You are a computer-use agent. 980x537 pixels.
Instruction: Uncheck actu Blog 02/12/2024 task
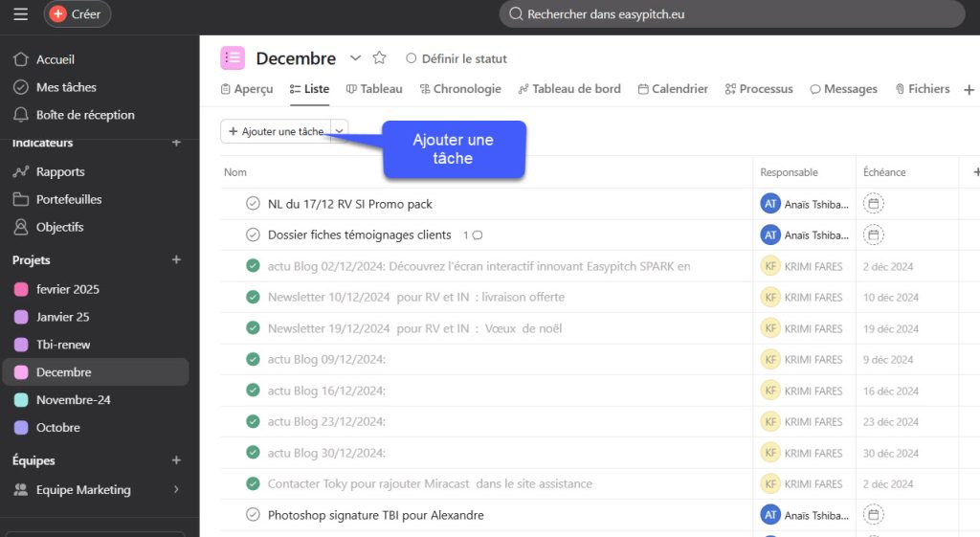pyautogui.click(x=253, y=266)
